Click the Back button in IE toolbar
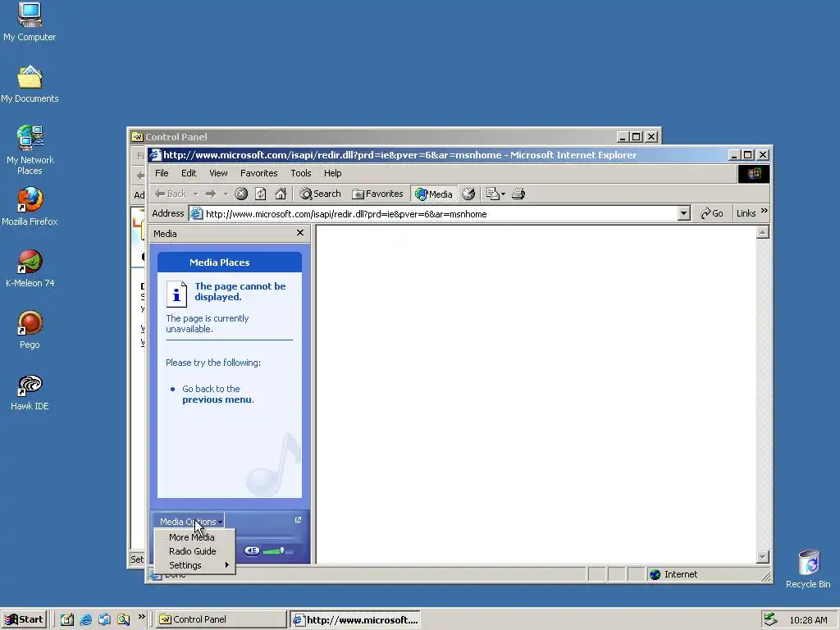 tap(171, 194)
